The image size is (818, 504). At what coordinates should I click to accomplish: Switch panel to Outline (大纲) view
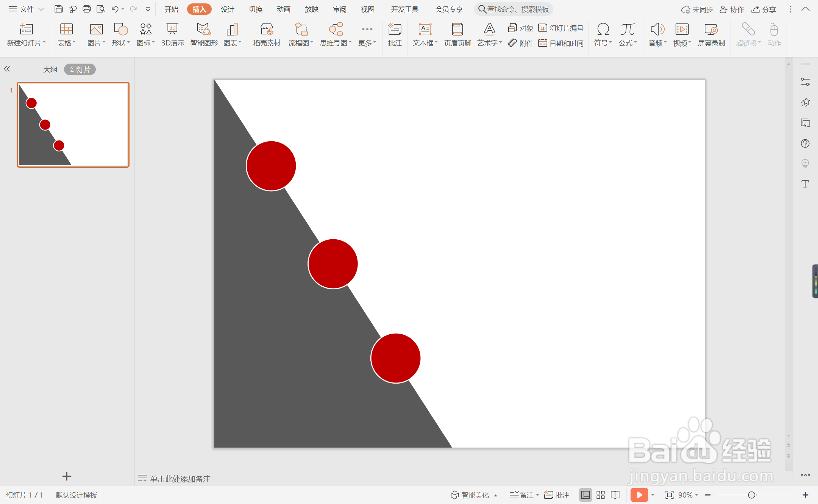tap(50, 69)
